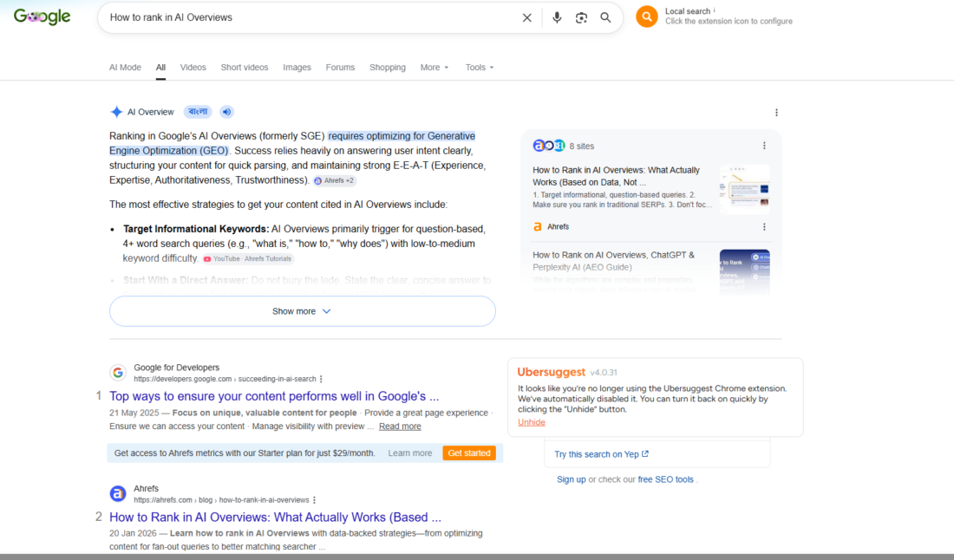Click the orange Local search extension icon
The image size is (954, 560).
(x=647, y=16)
